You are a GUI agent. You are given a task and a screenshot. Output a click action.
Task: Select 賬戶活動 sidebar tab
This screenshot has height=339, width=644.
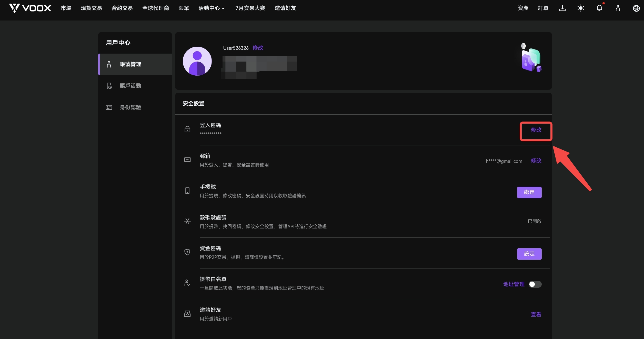click(x=135, y=86)
